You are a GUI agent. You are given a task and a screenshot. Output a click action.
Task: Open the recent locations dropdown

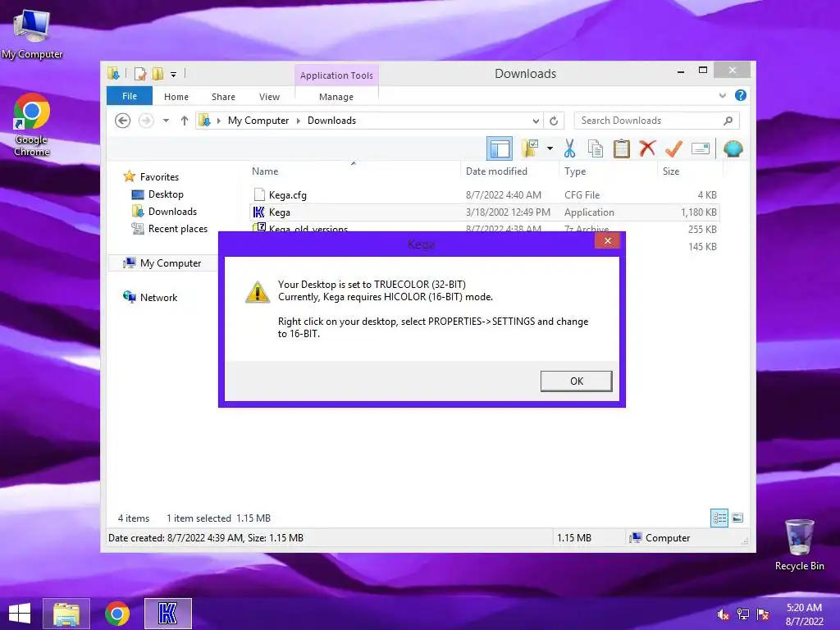[x=166, y=121]
